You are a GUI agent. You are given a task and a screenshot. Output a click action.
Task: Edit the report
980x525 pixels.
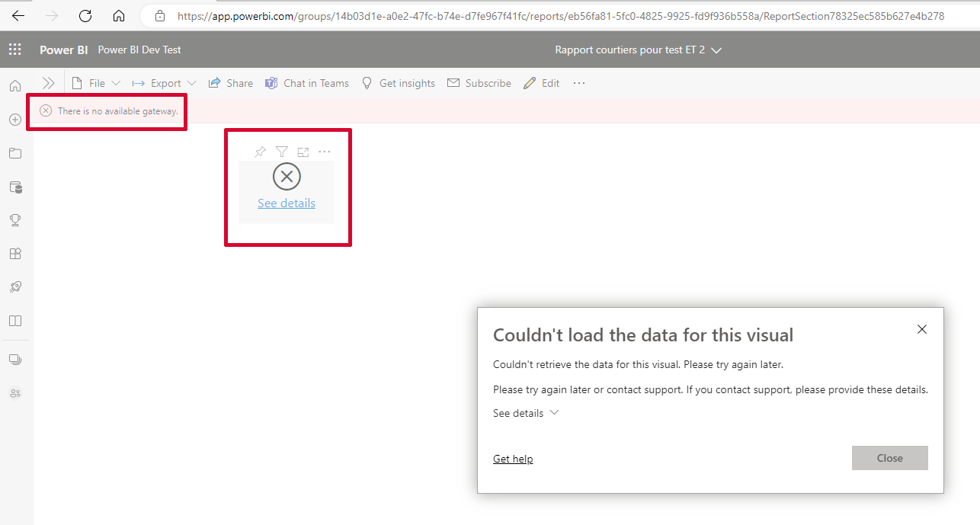(x=542, y=83)
